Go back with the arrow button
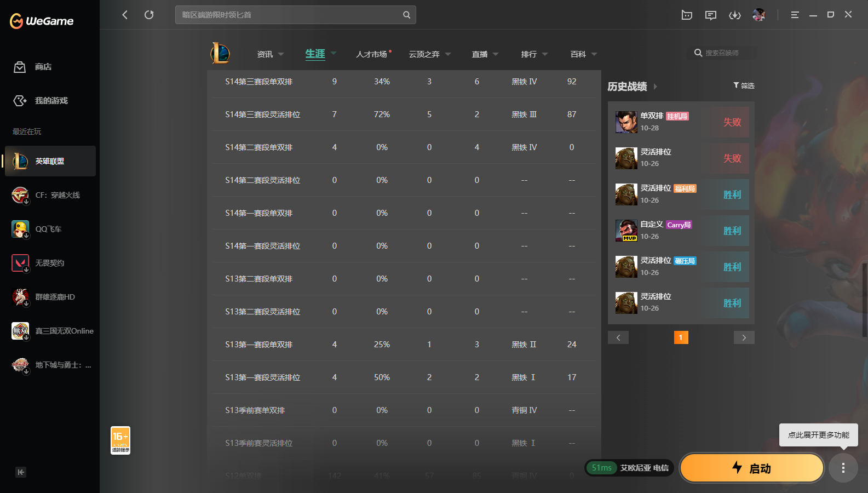The width and height of the screenshot is (868, 493). coord(125,15)
